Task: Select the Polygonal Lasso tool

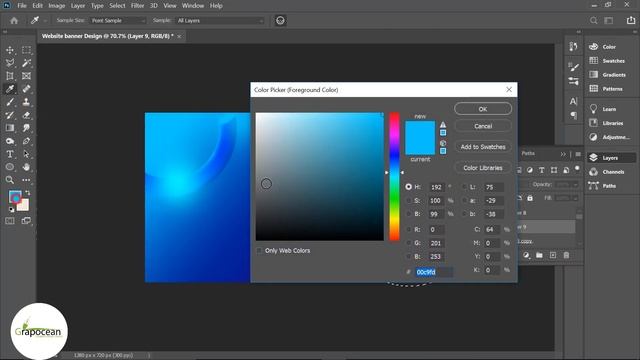Action: pos(10,63)
